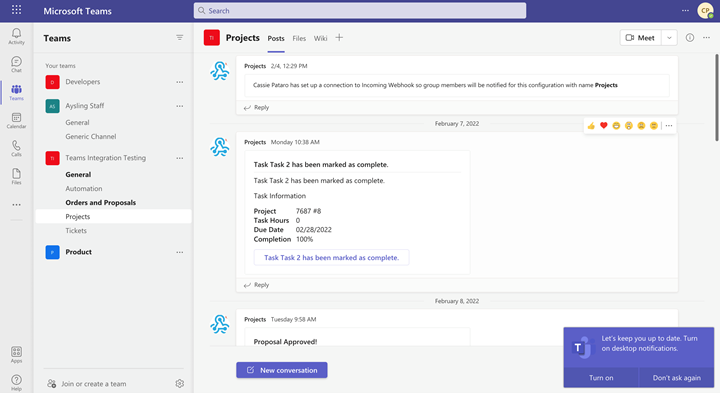Open the CP profile avatar

[x=705, y=10]
